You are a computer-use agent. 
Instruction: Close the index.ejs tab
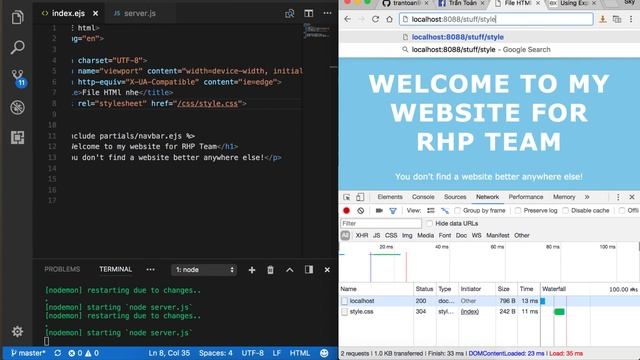(x=95, y=13)
